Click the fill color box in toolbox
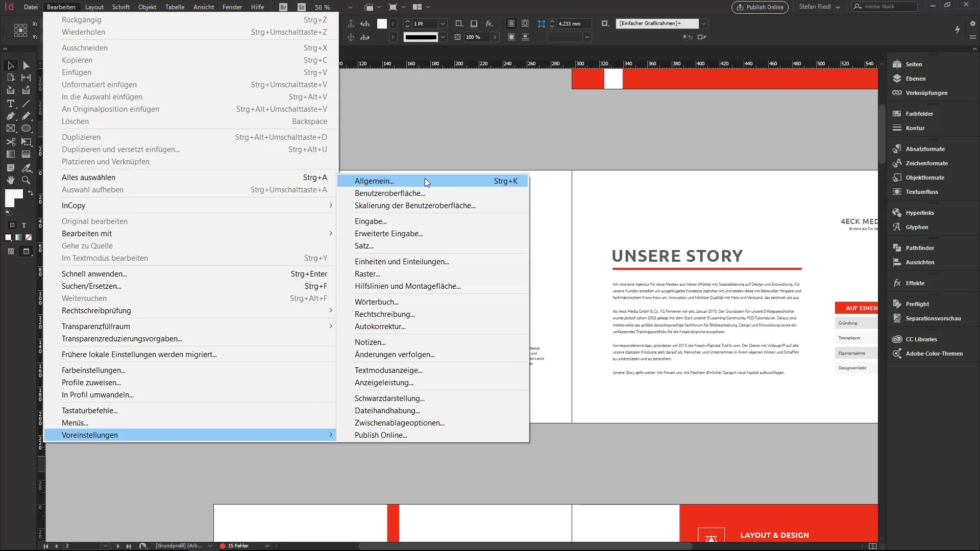 click(x=14, y=197)
